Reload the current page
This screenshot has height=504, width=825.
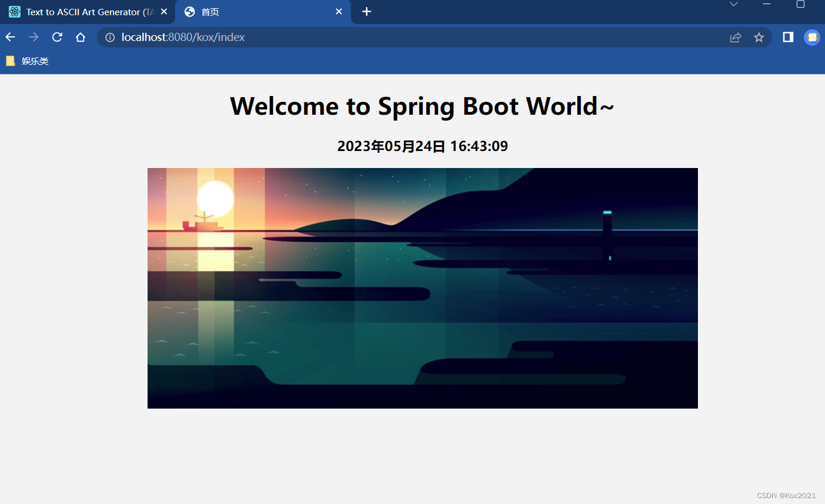[57, 37]
